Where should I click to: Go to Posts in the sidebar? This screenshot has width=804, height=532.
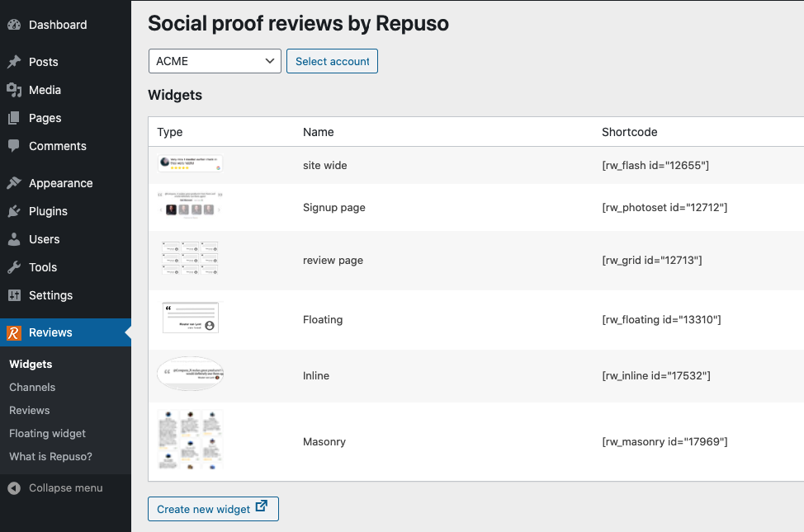66,62
